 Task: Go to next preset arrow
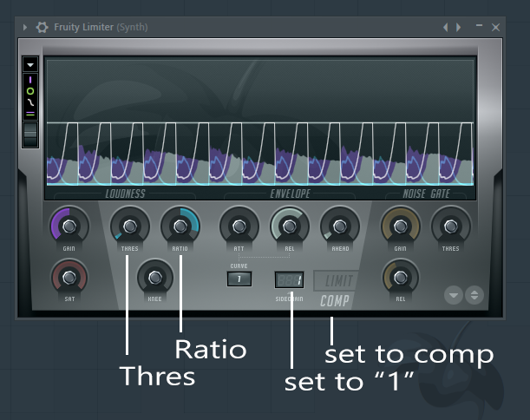pos(458,27)
